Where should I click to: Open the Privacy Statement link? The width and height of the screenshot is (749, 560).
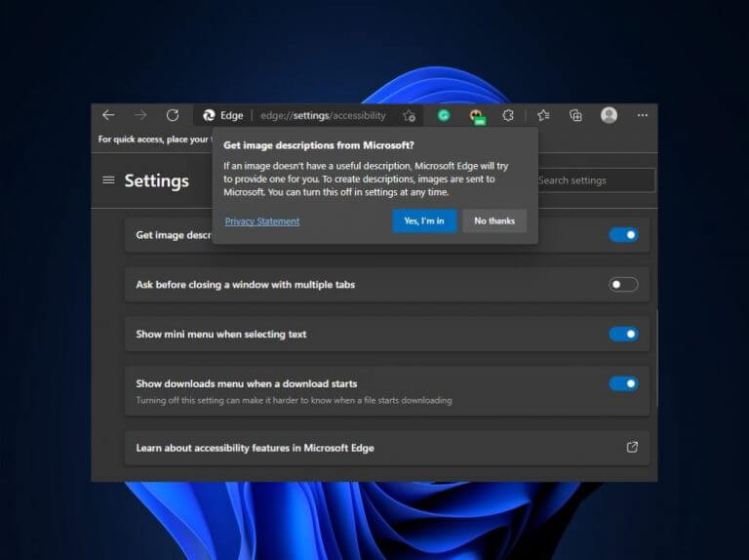point(262,221)
